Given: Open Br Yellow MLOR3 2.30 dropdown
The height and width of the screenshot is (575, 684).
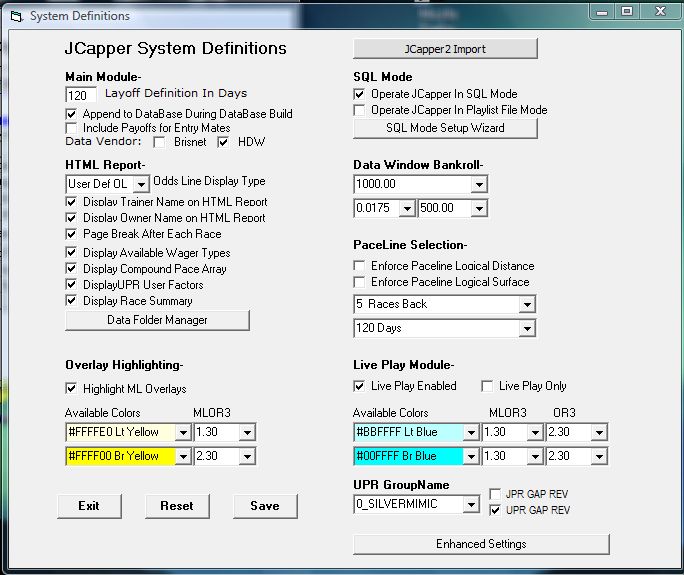Looking at the screenshot, I should (x=247, y=456).
